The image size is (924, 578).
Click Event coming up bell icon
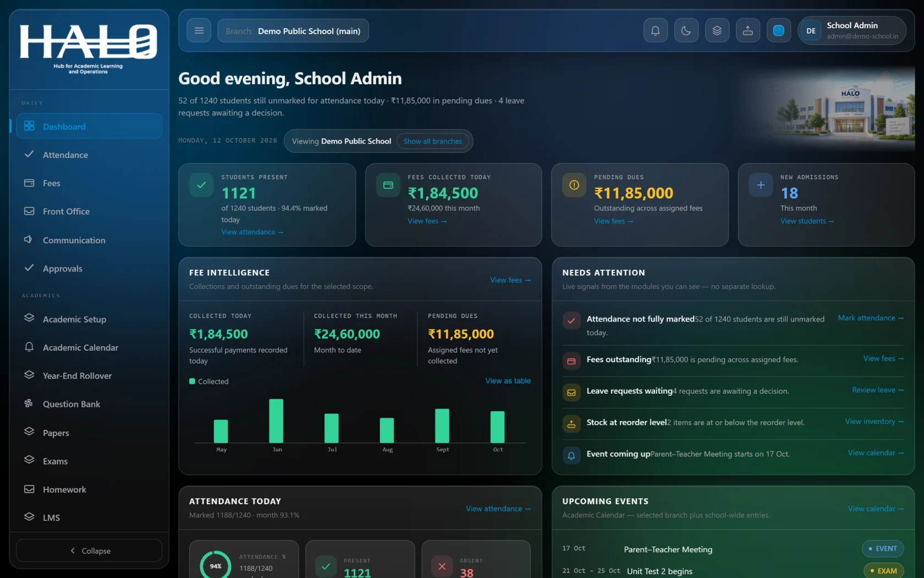[571, 455]
